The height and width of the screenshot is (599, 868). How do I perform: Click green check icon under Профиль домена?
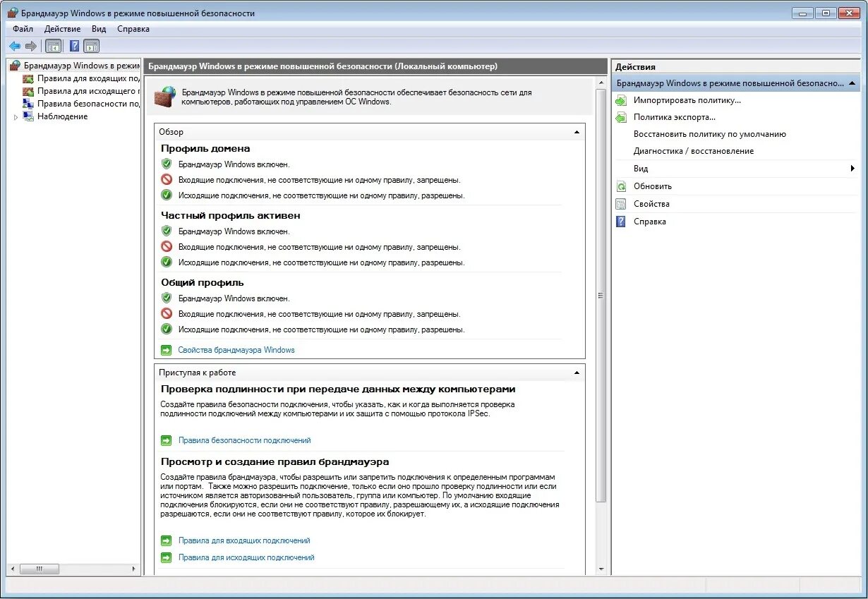pos(167,195)
